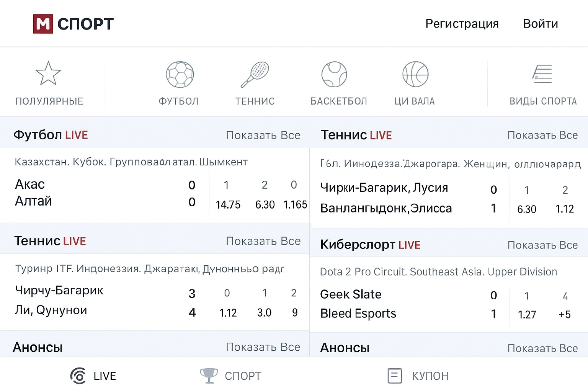Open the Акас vs Алтай match

(34, 193)
